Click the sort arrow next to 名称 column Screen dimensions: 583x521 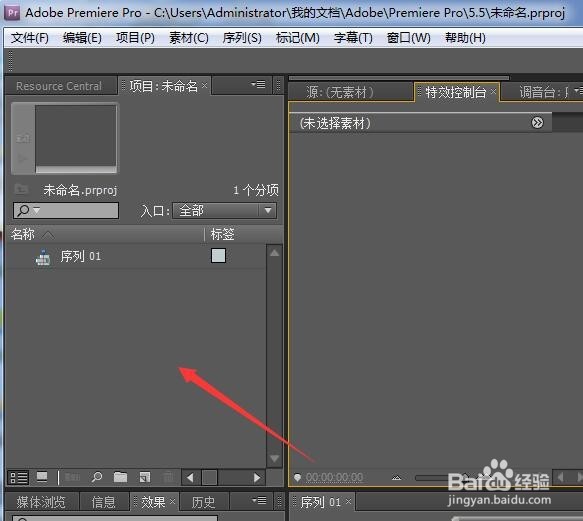(48, 235)
